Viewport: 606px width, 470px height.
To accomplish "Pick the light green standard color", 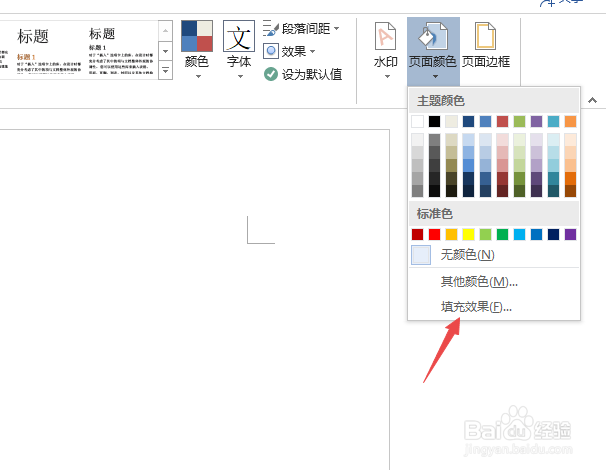I will coord(485,234).
